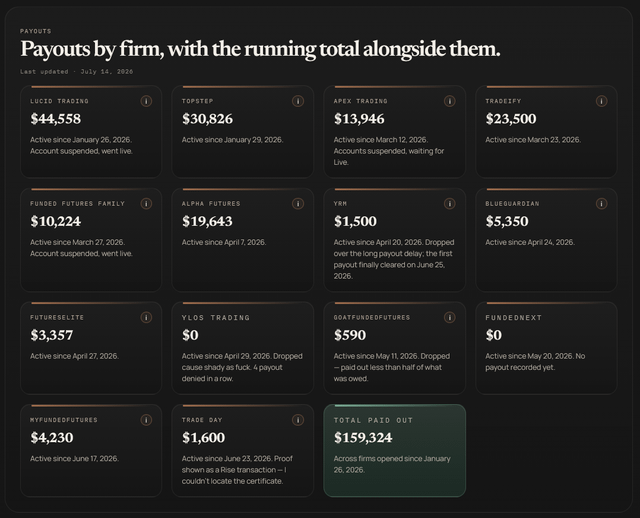Click the MyFundedFutures firm name
This screenshot has height=518, width=640.
click(64, 420)
